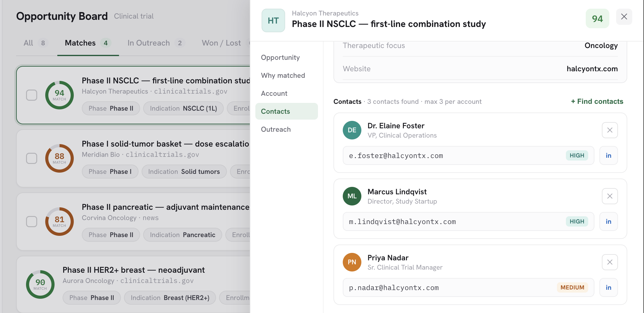Click the Dr. Elaine Foster contact name
Viewport: 644px width, 313px height.
[x=396, y=126]
